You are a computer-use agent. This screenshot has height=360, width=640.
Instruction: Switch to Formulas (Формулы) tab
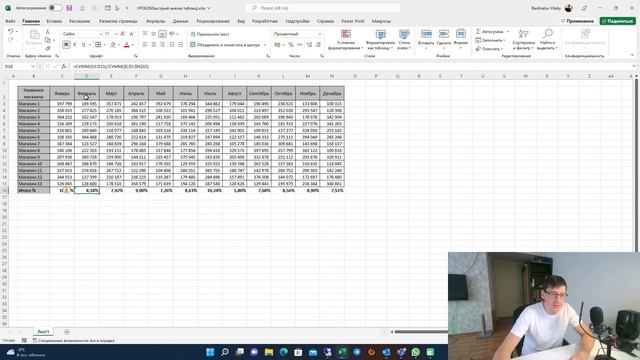tap(156, 21)
